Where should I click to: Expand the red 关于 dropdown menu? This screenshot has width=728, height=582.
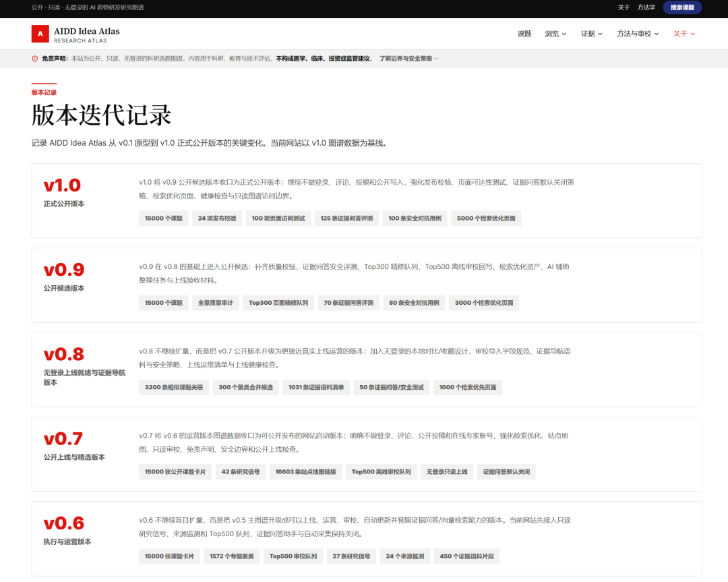pos(684,34)
